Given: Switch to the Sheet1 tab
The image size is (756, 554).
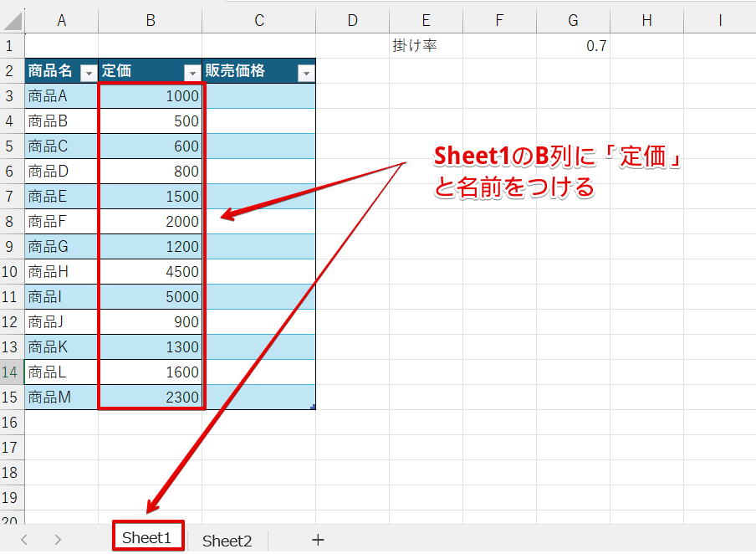Looking at the screenshot, I should pyautogui.click(x=146, y=537).
